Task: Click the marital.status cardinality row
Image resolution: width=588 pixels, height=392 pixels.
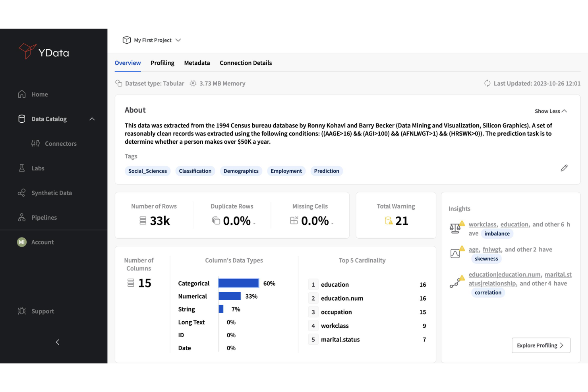Action: point(367,340)
